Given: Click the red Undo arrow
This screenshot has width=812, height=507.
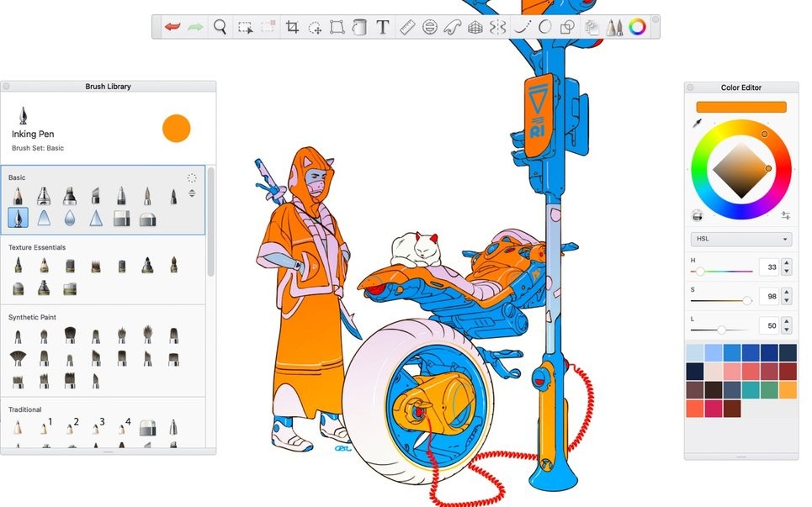Looking at the screenshot, I should [171, 26].
